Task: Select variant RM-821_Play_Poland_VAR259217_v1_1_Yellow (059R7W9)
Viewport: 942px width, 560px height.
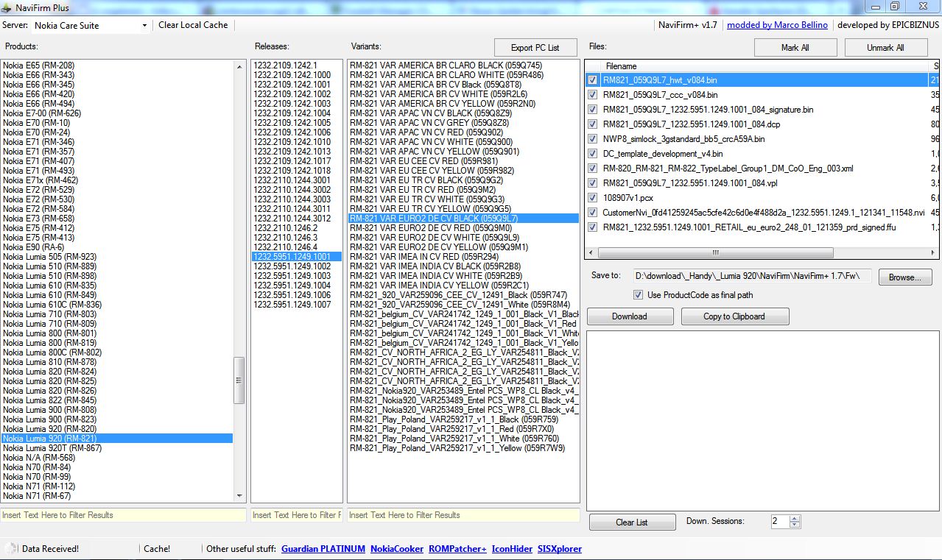Action: point(463,448)
